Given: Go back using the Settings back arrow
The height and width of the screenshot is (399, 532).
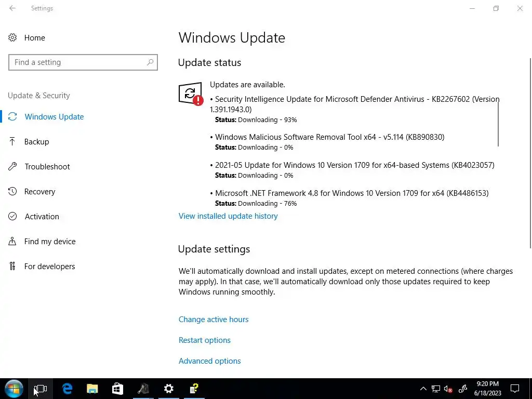Looking at the screenshot, I should point(12,8).
